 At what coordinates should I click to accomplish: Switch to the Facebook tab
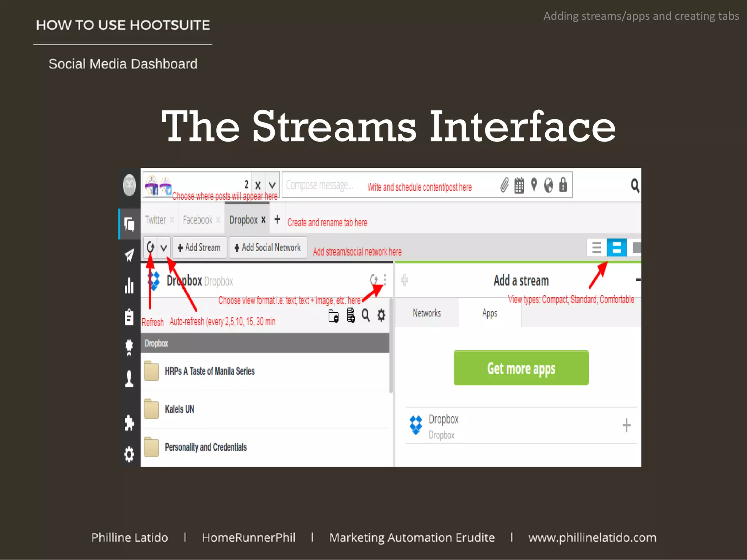point(197,220)
